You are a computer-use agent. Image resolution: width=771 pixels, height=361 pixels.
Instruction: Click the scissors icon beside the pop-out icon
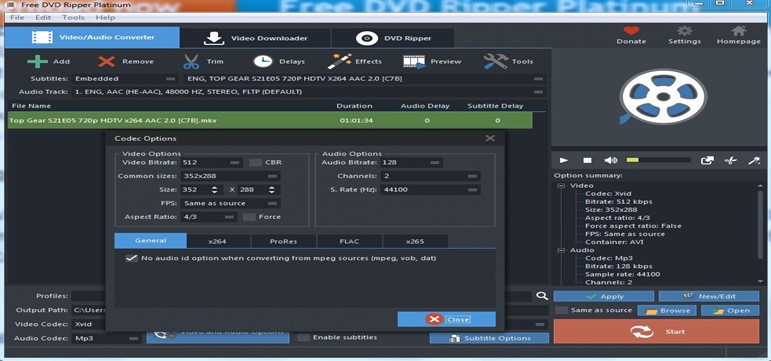click(x=731, y=160)
